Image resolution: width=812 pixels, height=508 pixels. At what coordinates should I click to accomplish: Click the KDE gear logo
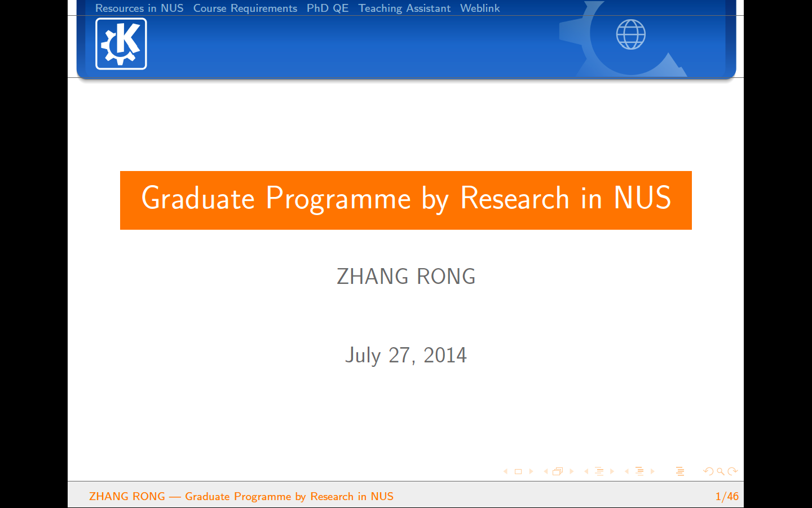point(121,44)
